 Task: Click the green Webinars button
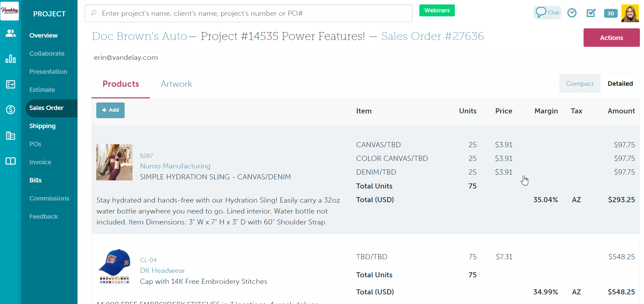pyautogui.click(x=437, y=10)
